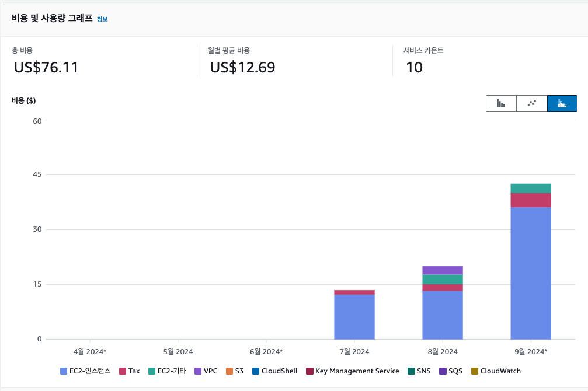Click the CloudWatch legend color swatch

tap(475, 371)
